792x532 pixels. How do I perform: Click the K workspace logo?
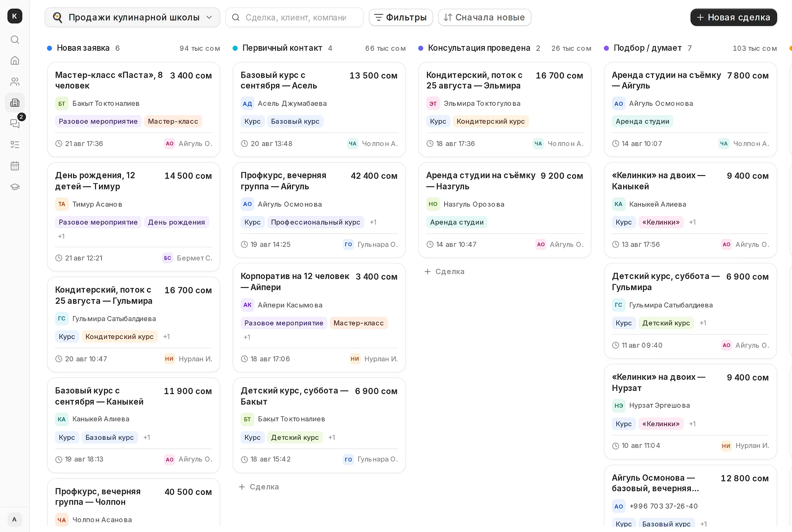pyautogui.click(x=15, y=16)
